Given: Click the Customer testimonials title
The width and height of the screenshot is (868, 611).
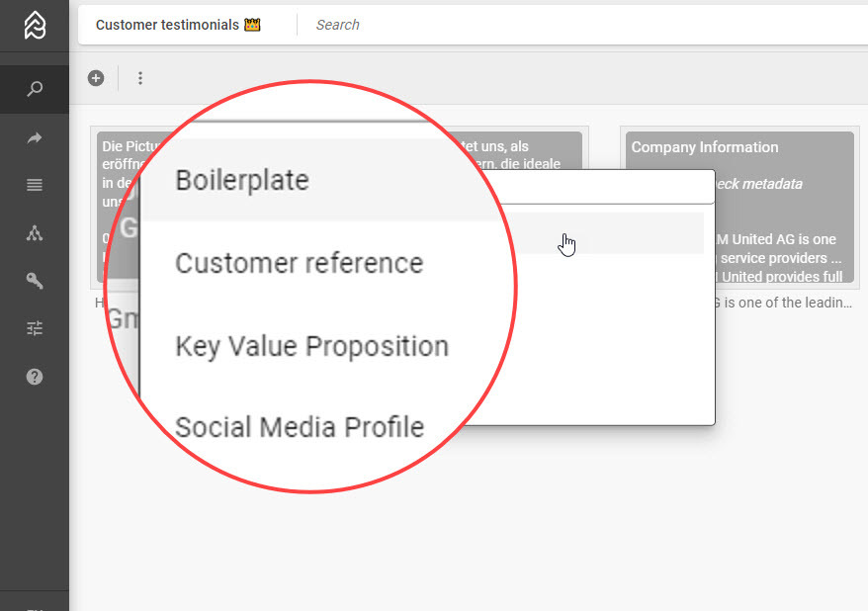Looking at the screenshot, I should pos(167,25).
